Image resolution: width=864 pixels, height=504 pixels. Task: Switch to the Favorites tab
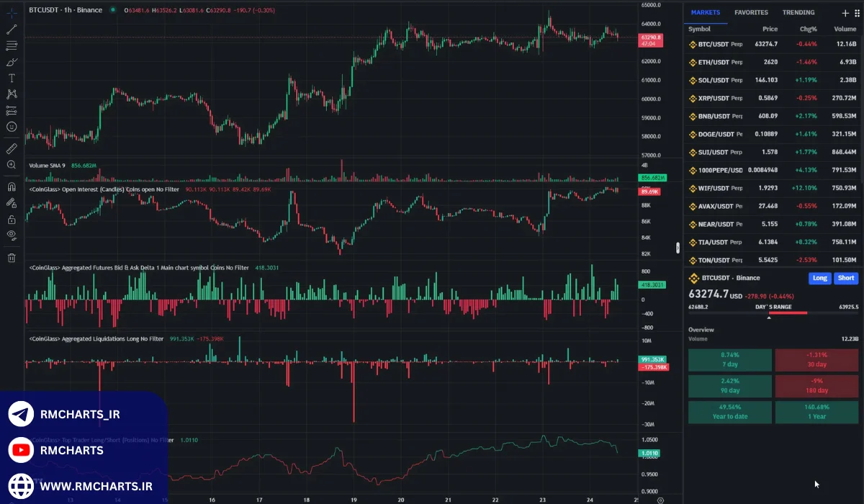751,12
